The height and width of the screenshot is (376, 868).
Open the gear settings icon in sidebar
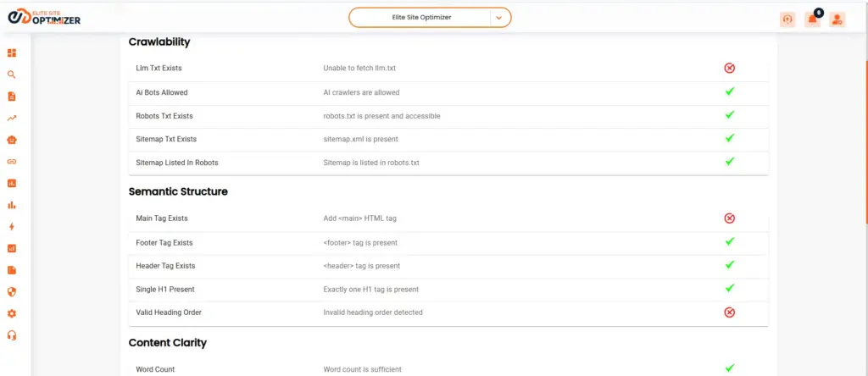12,313
